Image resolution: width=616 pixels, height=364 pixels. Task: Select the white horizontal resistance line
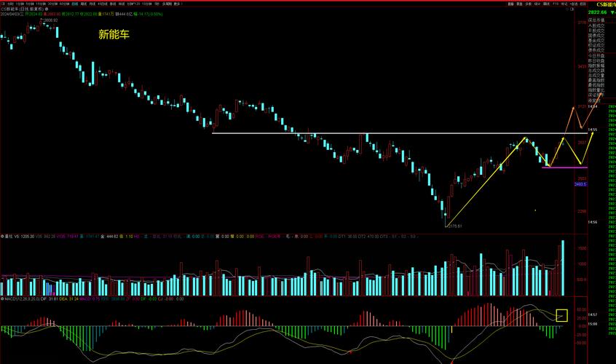(x=364, y=133)
